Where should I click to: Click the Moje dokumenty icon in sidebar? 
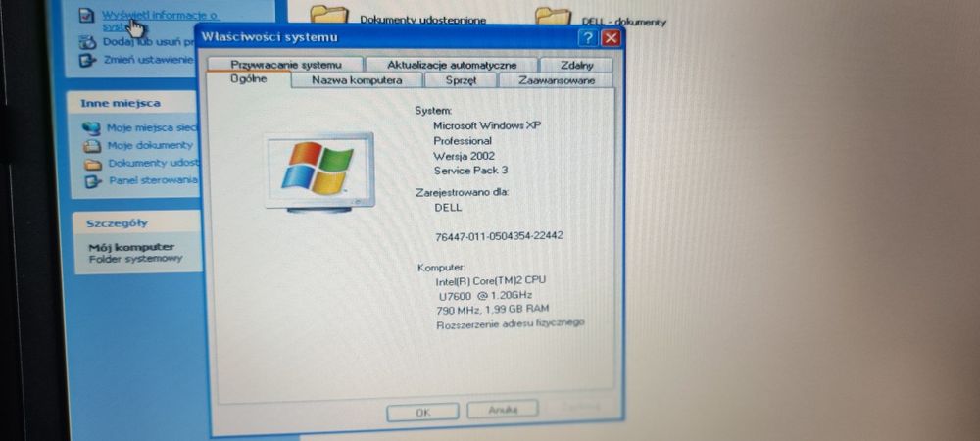pos(92,146)
